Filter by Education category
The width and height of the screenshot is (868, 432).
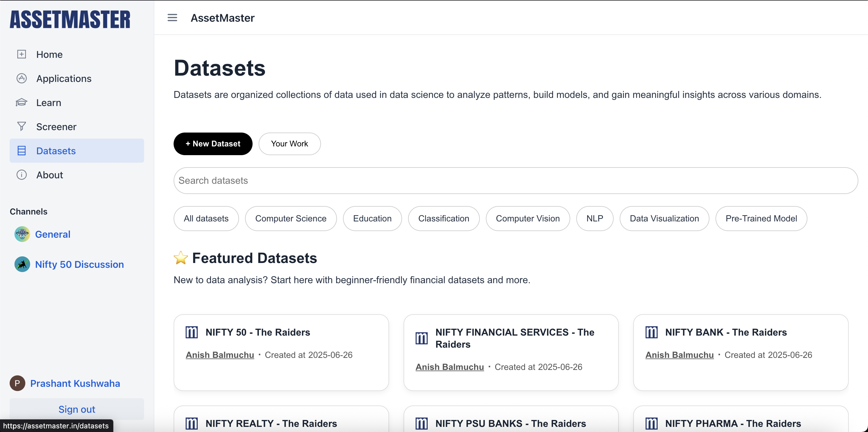[372, 218]
